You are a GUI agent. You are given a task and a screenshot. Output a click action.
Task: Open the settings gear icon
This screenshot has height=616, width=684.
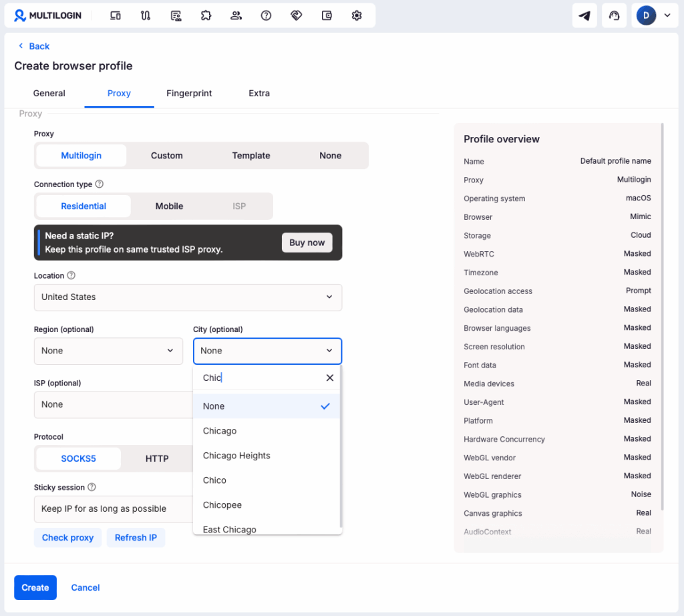pos(357,16)
